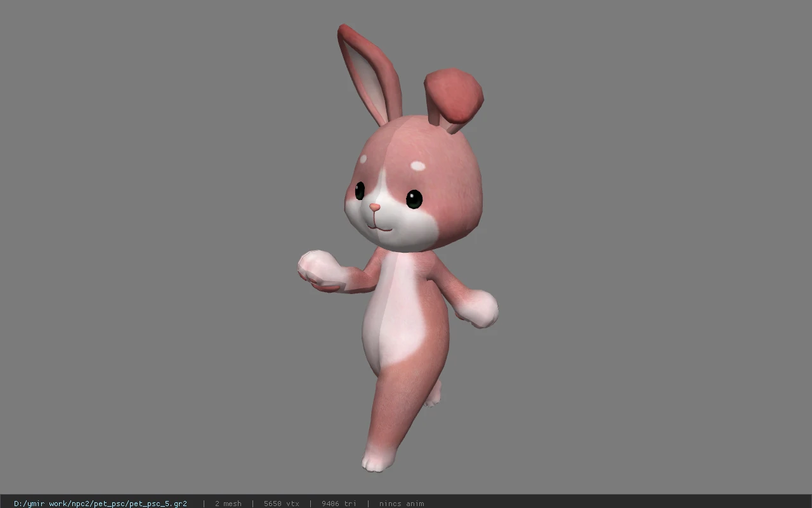Image resolution: width=812 pixels, height=508 pixels.
Task: Click the "9406 tri" triangle count
Action: [x=339, y=504]
